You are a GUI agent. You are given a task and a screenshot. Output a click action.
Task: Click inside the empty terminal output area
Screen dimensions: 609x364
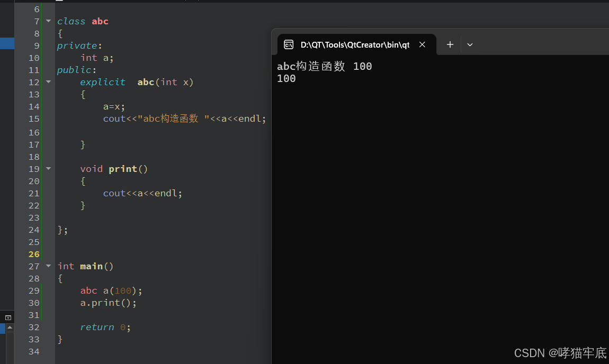[x=440, y=212]
